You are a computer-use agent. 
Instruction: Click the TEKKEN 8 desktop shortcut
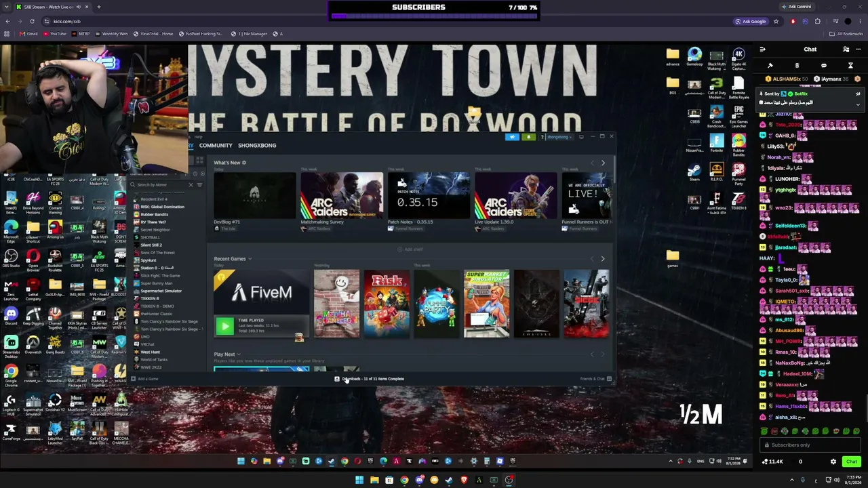738,200
